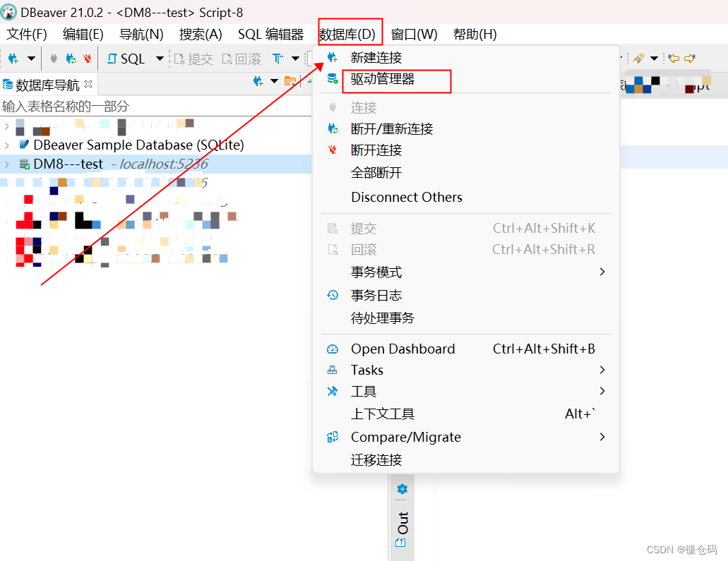Click dashboard gauge icon in menu
This screenshot has width=728, height=561.
pos(333,349)
